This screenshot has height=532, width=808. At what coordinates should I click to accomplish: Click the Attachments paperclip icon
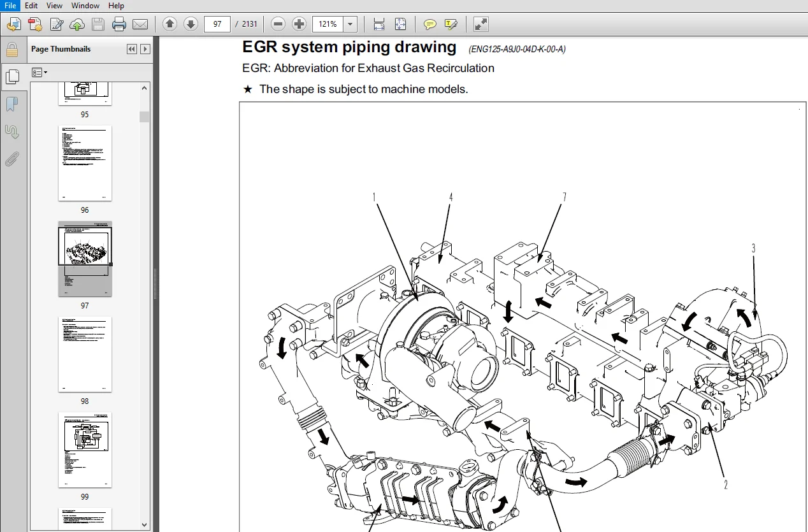coord(11,159)
